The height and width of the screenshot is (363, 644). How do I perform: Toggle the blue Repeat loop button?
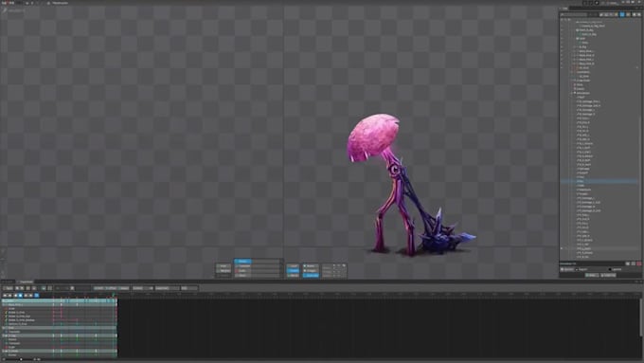coord(37,296)
